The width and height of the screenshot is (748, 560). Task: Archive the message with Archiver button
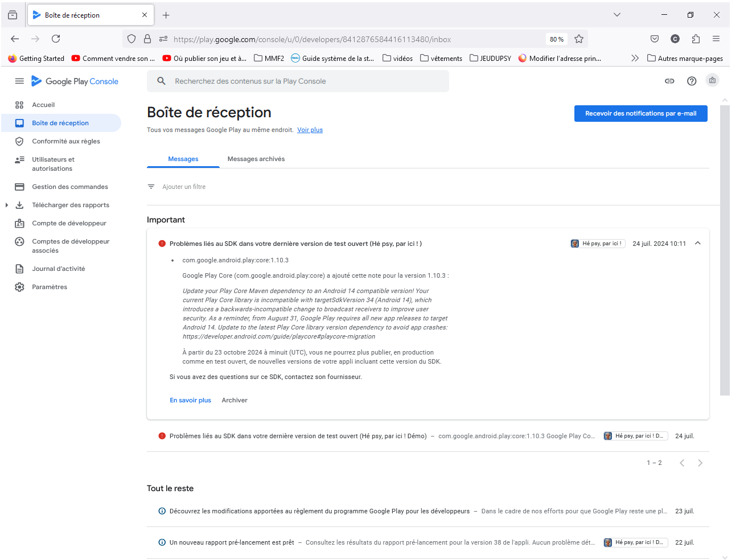tap(235, 400)
